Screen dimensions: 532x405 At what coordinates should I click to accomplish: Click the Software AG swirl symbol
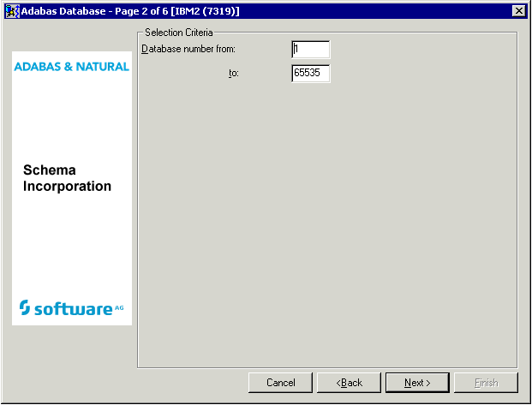tap(25, 307)
